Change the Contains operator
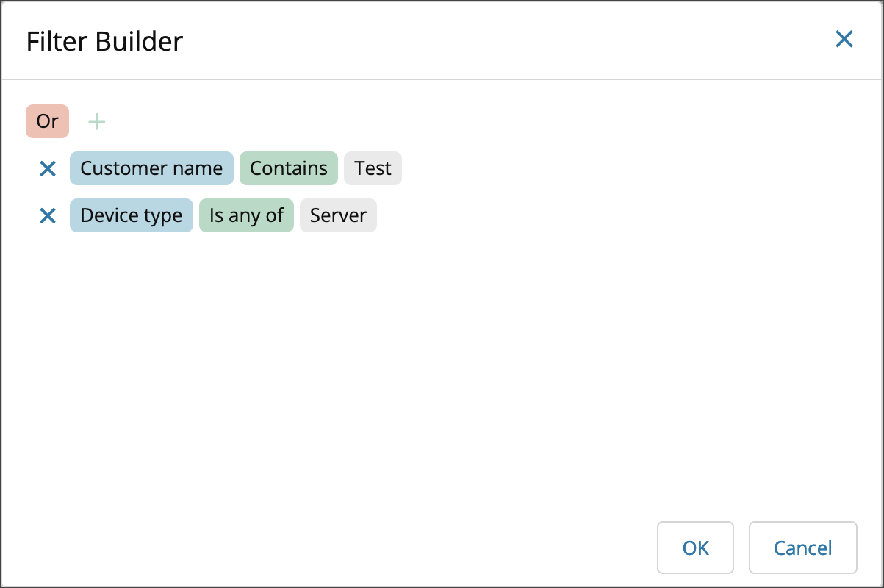 point(289,168)
